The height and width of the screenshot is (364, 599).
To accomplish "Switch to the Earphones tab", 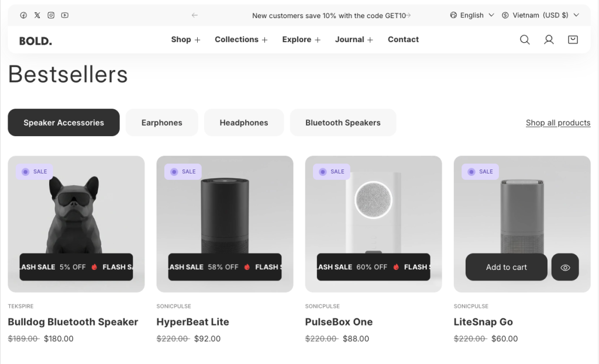I will coord(162,123).
